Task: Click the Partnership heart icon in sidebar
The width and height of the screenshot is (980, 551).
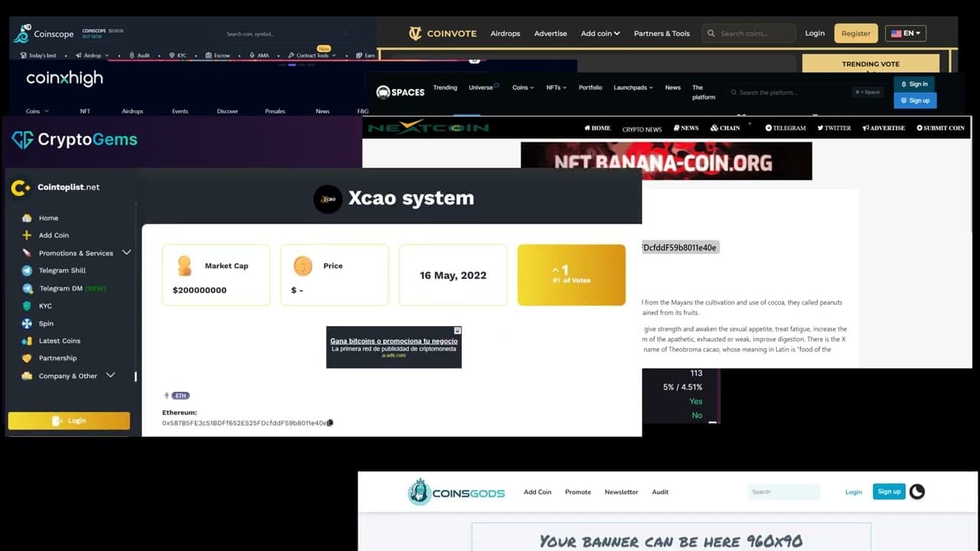Action: point(27,358)
